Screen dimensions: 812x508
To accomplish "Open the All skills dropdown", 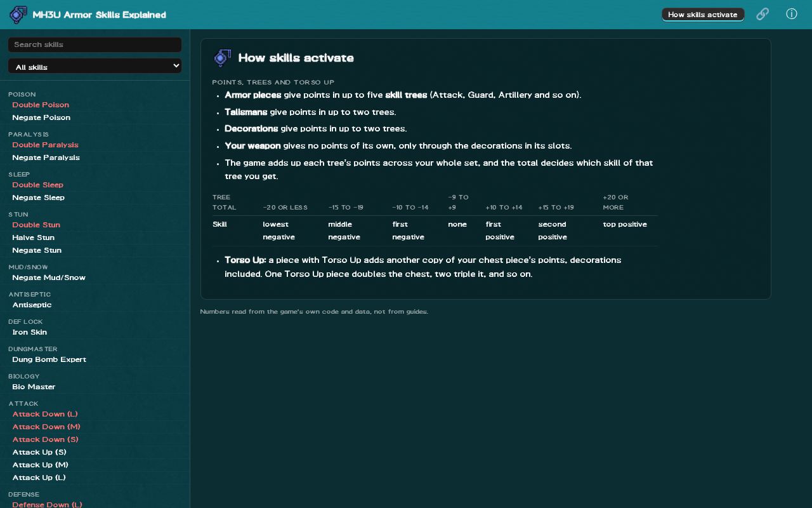I will pyautogui.click(x=95, y=66).
